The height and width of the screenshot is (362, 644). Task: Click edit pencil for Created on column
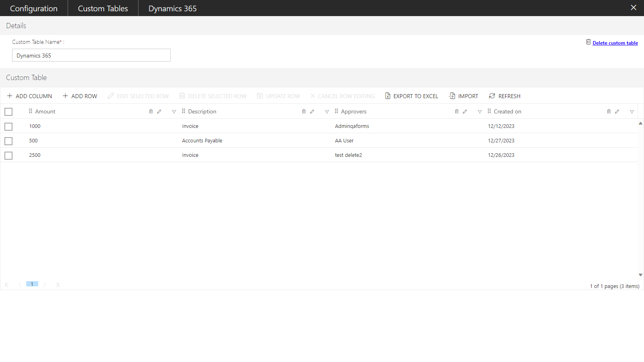point(617,112)
